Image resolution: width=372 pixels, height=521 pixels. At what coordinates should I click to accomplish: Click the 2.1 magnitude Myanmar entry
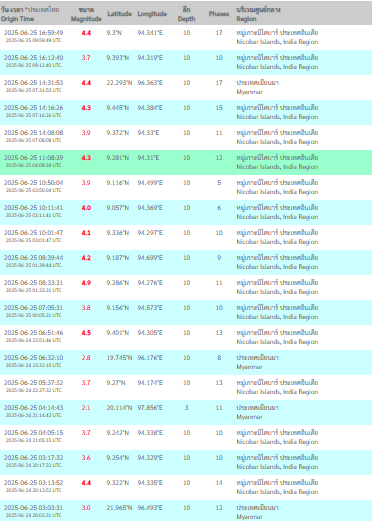(x=186, y=412)
